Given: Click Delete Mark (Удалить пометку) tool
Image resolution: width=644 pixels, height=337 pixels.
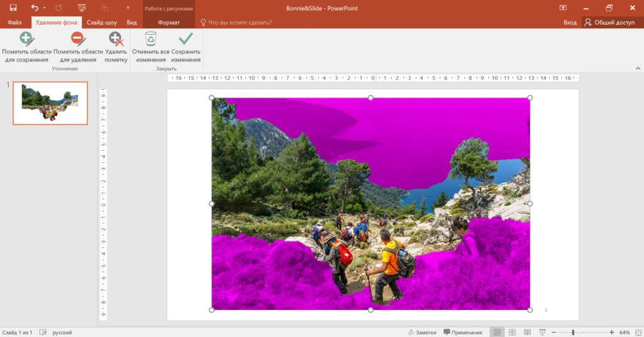Looking at the screenshot, I should pyautogui.click(x=116, y=47).
